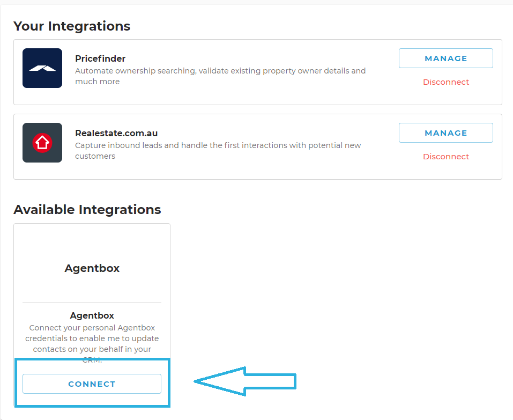This screenshot has height=420, width=513.
Task: Click the Realestate.com.au red house icon
Action: tap(42, 143)
